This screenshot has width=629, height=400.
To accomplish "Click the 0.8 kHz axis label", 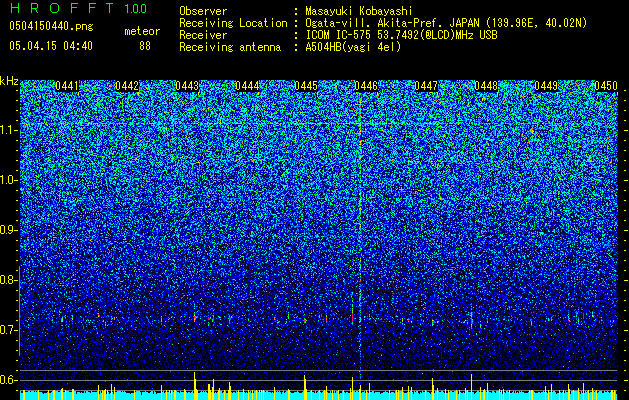I will 9,280.
